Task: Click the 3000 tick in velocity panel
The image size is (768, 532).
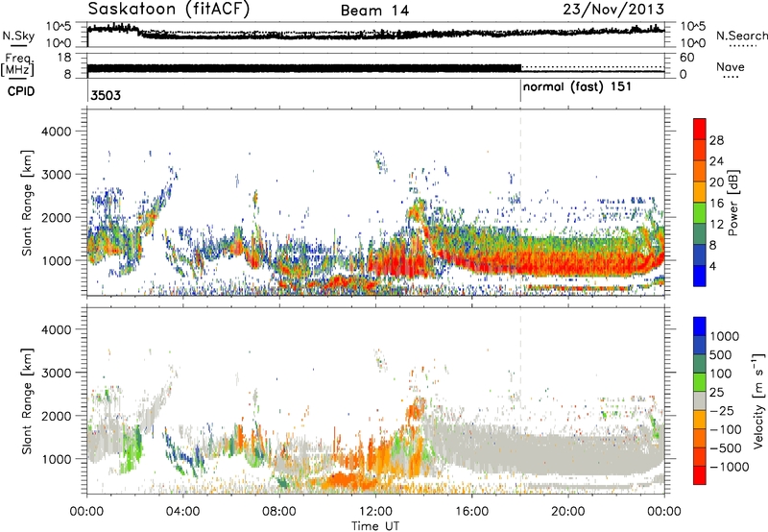Action: [56, 373]
